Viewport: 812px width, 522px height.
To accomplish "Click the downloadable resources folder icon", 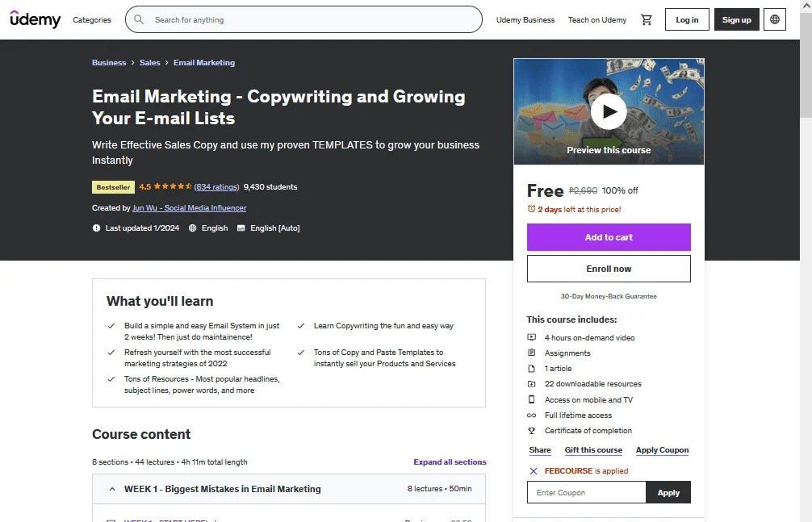I will click(531, 384).
